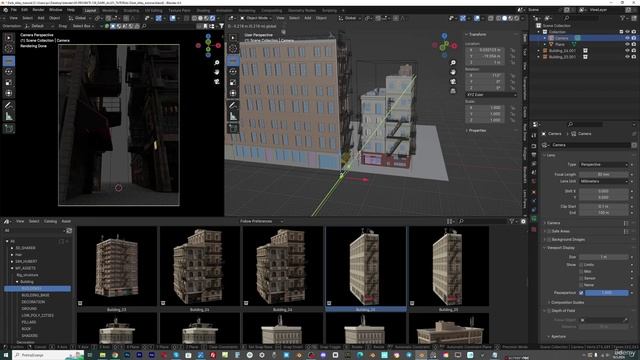Collapse the Collection in the outliner
This screenshot has height=360, width=640.
tap(539, 31)
